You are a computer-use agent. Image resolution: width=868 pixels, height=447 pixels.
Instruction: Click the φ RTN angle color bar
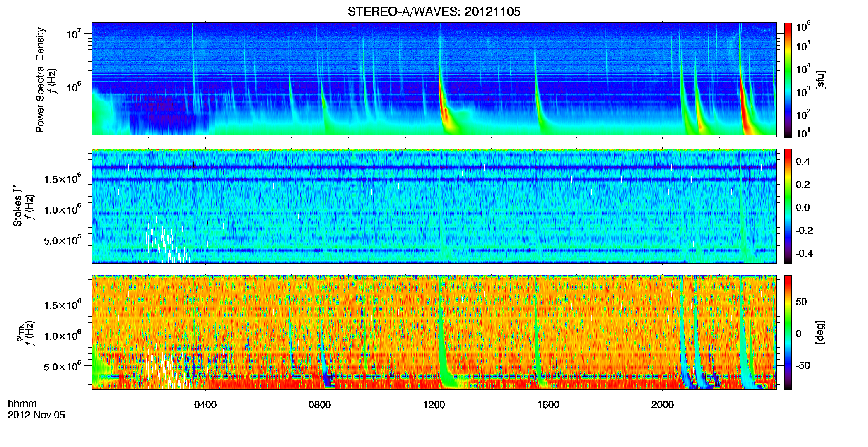[788, 332]
